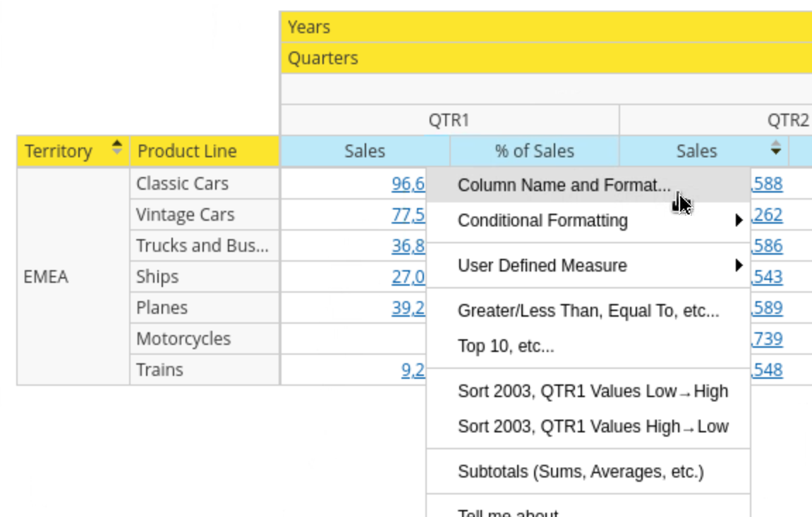Open Subtotals (Sums, Averages, etc.)

[581, 472]
